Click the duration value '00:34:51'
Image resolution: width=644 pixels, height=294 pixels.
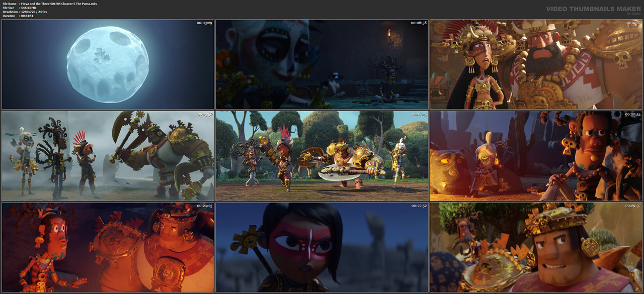[x=27, y=16]
